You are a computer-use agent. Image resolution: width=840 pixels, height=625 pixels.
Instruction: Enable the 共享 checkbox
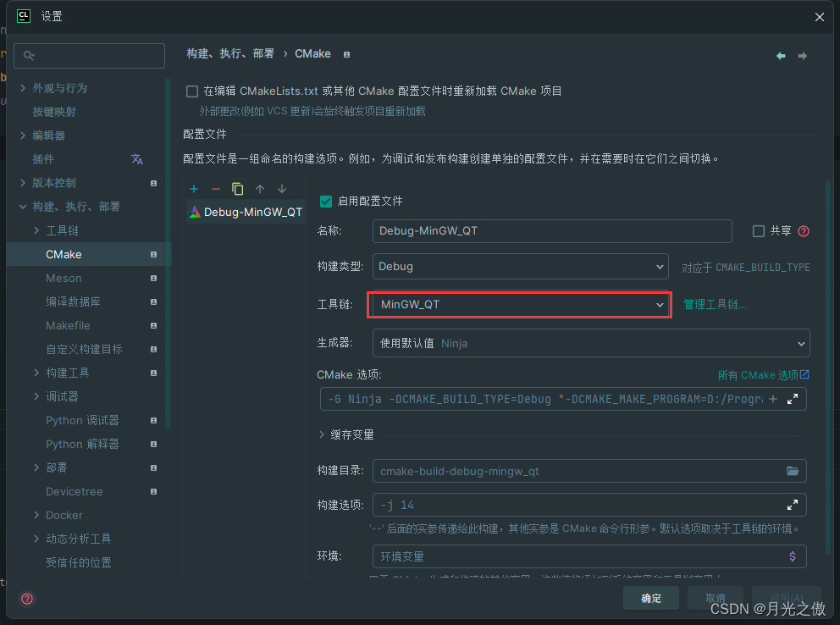click(758, 230)
